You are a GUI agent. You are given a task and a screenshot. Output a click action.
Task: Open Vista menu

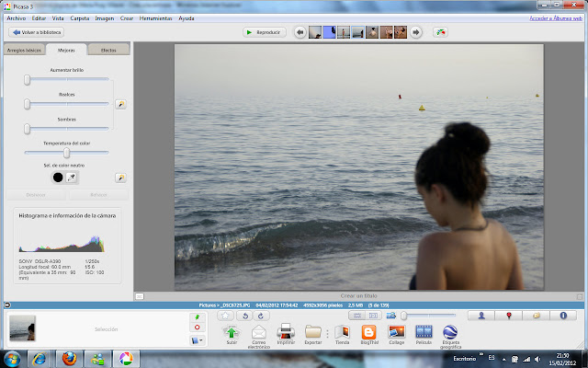(58, 18)
